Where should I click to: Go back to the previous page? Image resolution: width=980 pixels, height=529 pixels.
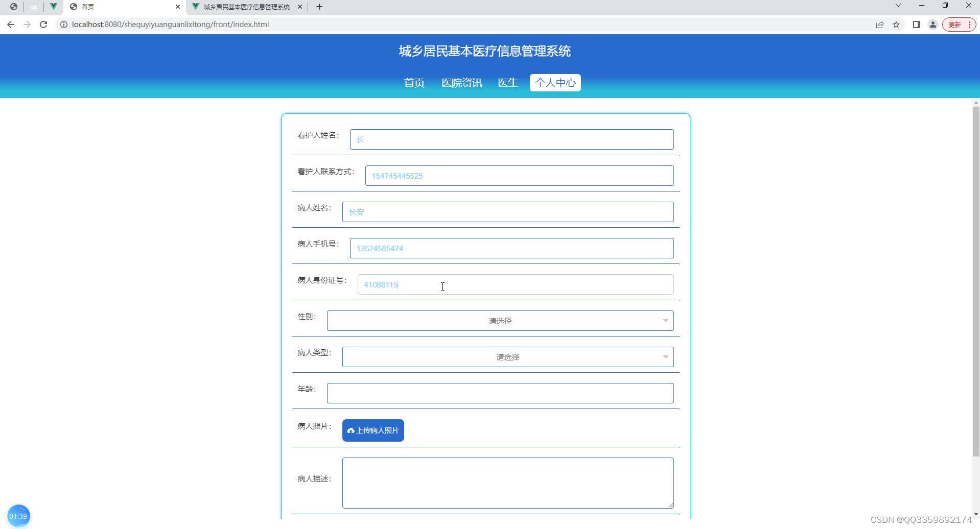point(11,25)
